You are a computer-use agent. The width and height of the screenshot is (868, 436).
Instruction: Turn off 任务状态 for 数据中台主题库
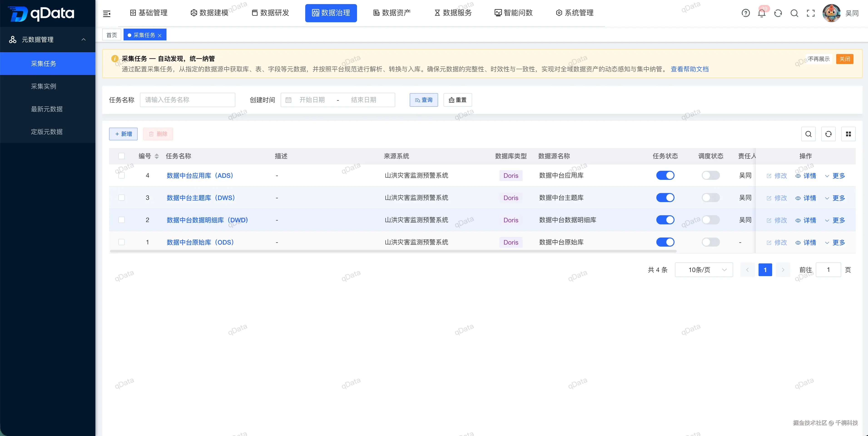pos(665,197)
